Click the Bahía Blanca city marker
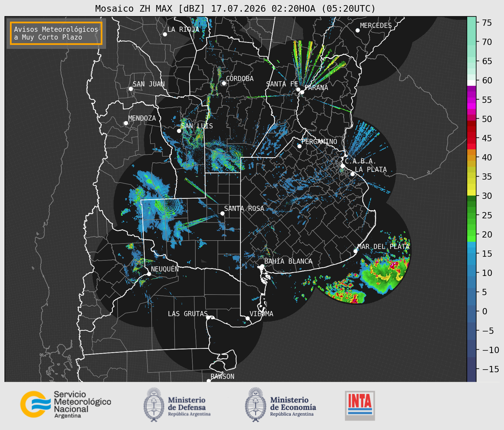The height and width of the screenshot is (430, 504). [262, 266]
